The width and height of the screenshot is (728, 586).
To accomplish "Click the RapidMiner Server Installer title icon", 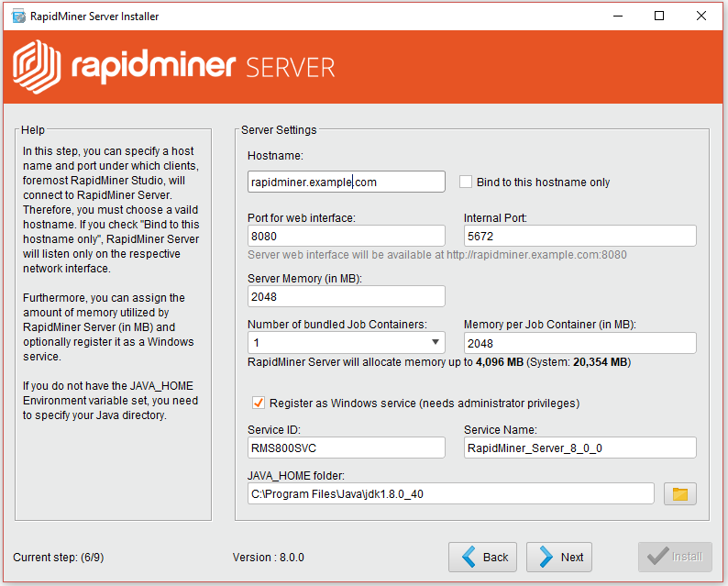I will 18,17.
